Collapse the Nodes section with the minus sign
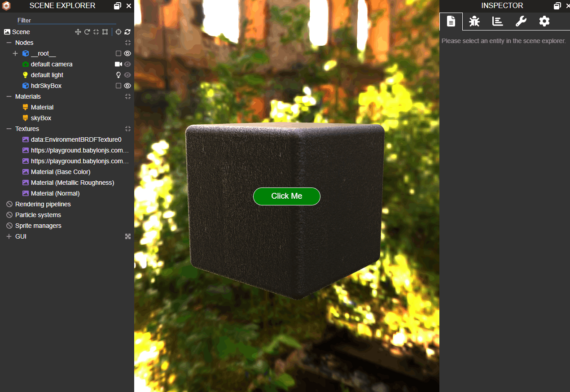The width and height of the screenshot is (570, 392). (x=9, y=43)
